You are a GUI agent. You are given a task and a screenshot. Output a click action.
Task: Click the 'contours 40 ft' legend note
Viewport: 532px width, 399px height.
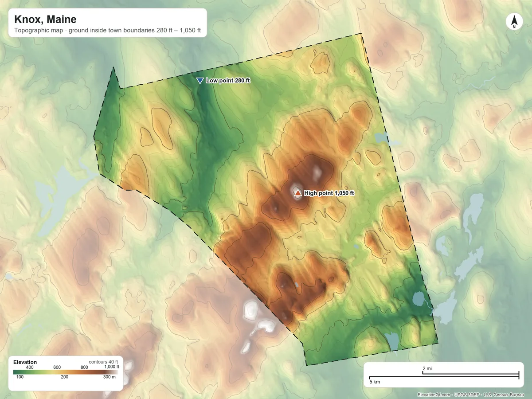tap(104, 362)
